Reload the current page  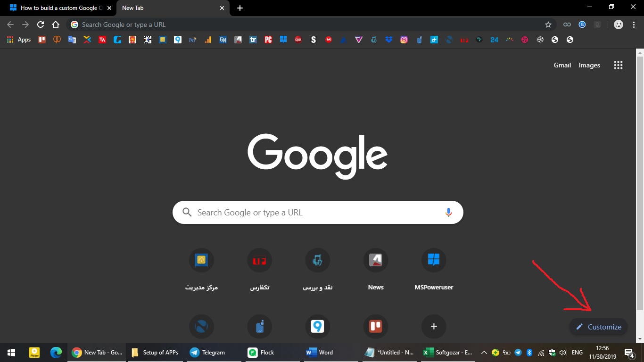41,25
